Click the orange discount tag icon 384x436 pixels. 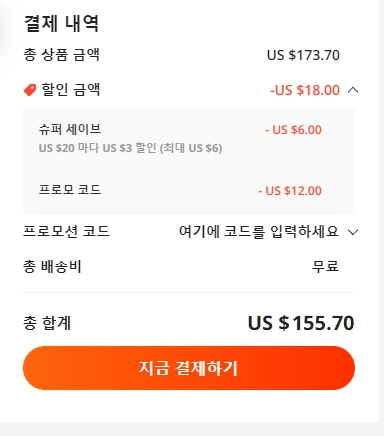30,90
